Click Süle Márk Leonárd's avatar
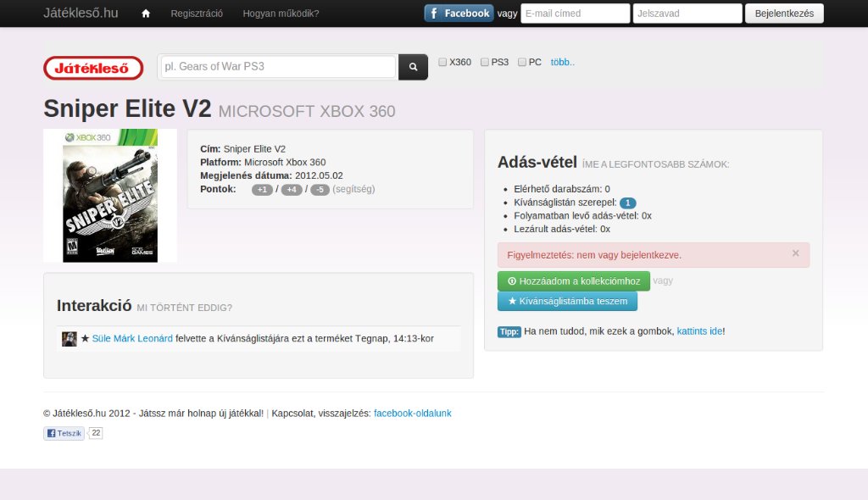Viewport: 868px width, 500px height. [x=70, y=339]
